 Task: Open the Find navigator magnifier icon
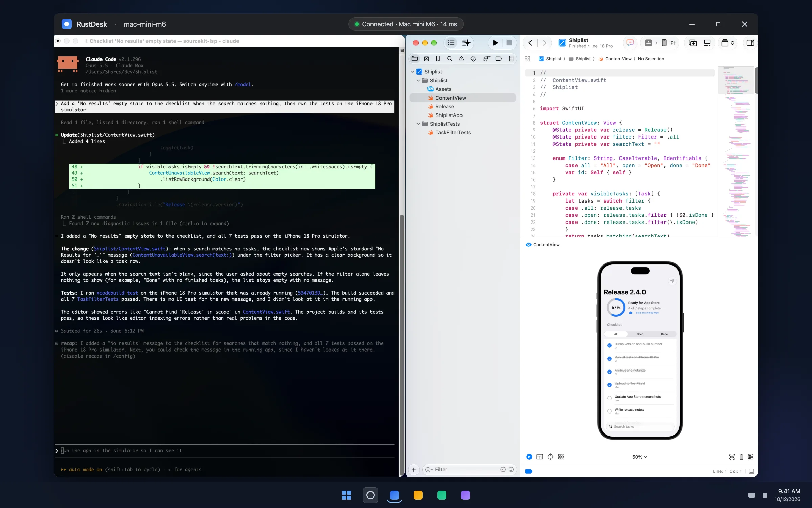click(450, 59)
